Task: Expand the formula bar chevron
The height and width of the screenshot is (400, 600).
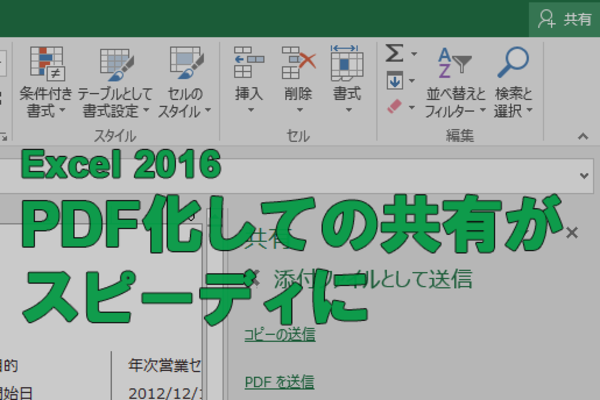Action: [584, 176]
